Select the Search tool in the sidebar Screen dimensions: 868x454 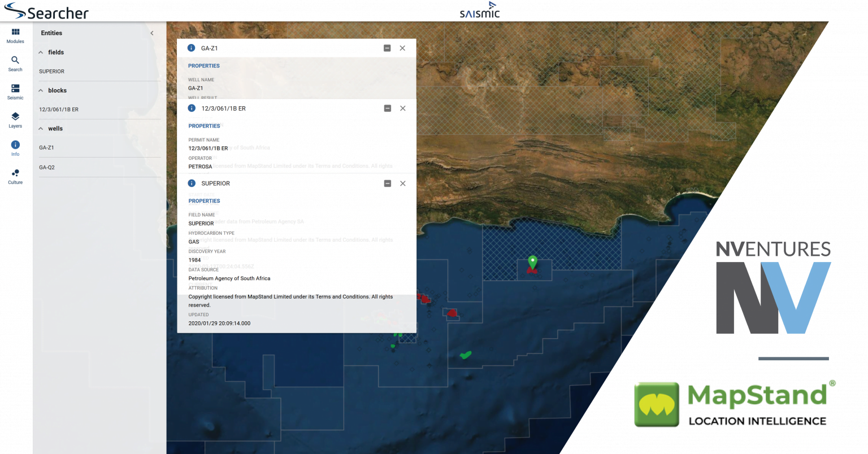(15, 62)
